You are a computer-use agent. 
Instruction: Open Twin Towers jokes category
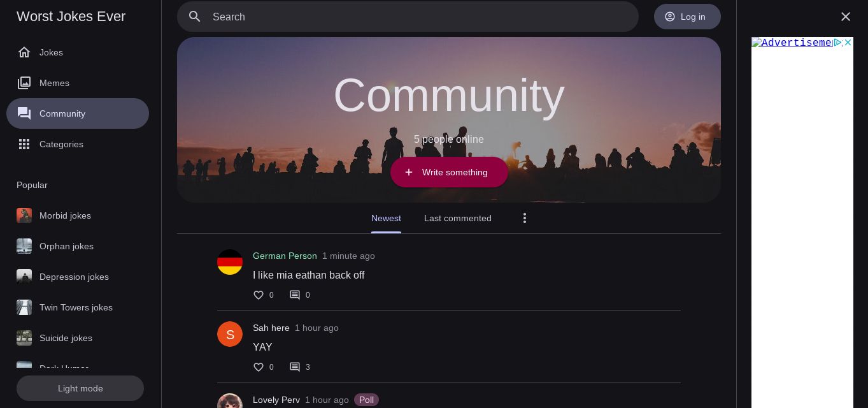[x=76, y=307]
